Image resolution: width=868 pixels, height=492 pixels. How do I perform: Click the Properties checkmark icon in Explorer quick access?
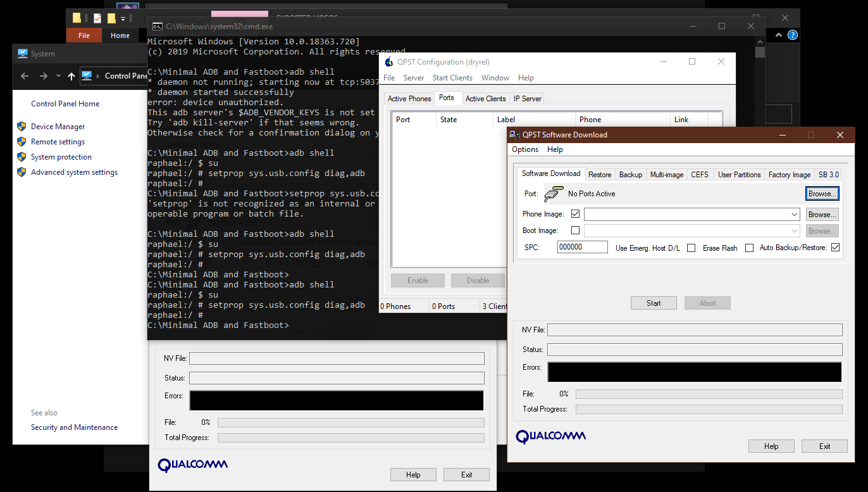(97, 18)
